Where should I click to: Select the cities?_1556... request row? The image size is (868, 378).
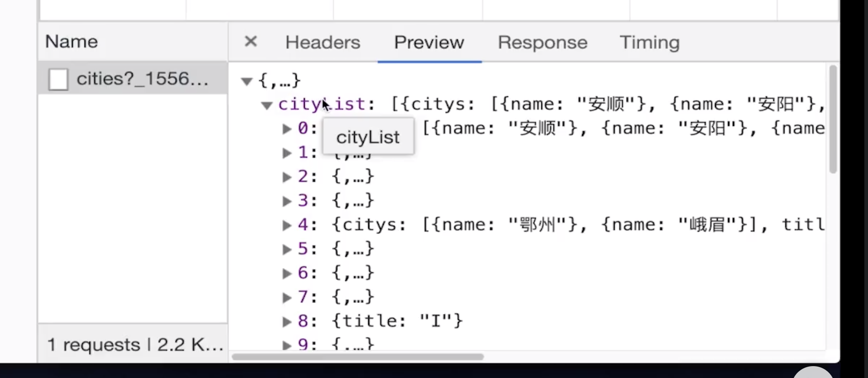pos(133,79)
